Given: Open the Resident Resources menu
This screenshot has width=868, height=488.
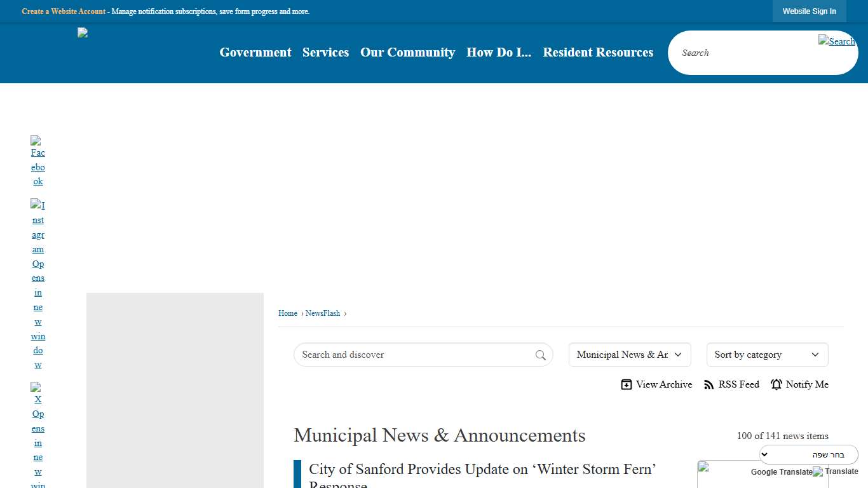Looking at the screenshot, I should pyautogui.click(x=598, y=53).
